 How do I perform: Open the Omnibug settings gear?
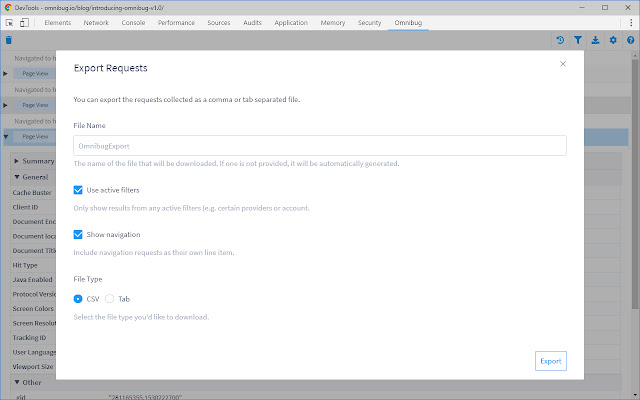pos(613,40)
